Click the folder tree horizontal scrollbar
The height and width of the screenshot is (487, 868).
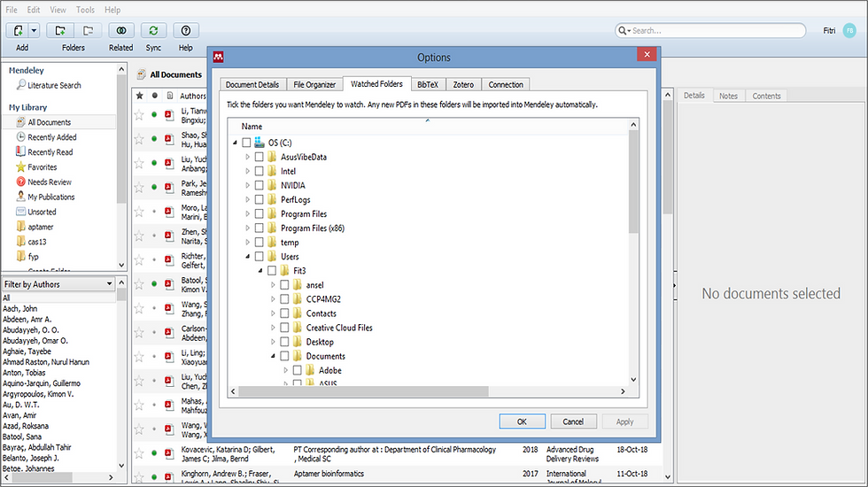coord(364,391)
